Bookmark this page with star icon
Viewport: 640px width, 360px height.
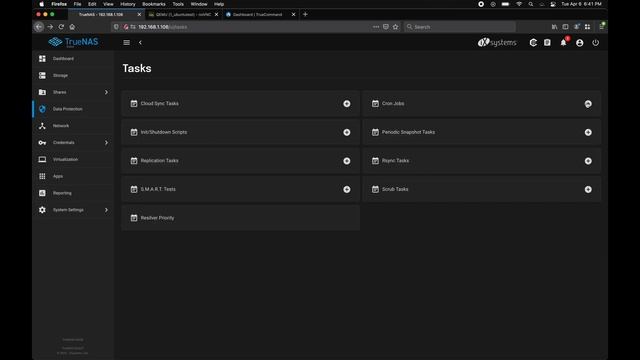point(395,27)
